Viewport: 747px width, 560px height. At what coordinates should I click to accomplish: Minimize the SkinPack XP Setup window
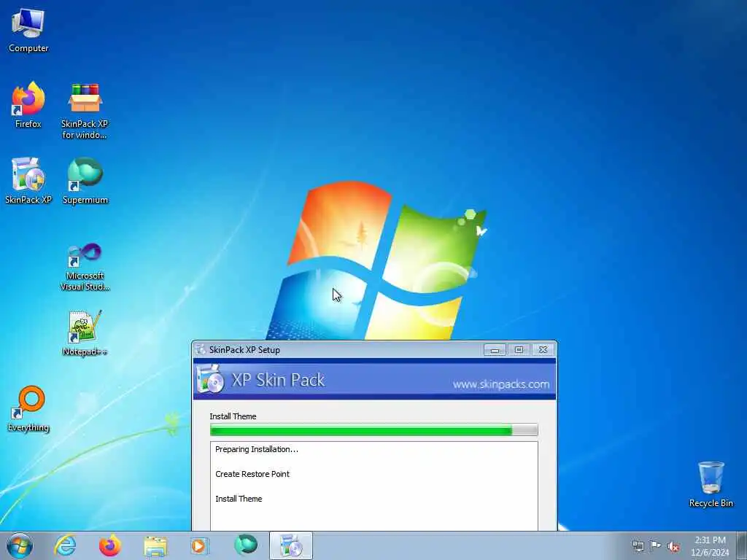coord(495,350)
